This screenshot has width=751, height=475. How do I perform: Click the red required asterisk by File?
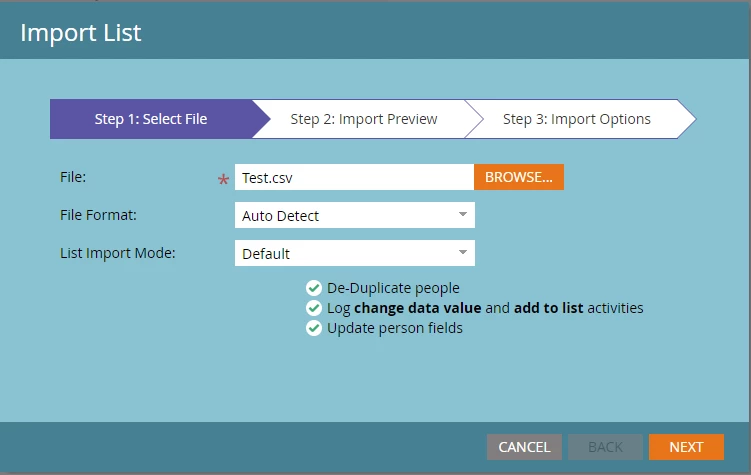(223, 180)
